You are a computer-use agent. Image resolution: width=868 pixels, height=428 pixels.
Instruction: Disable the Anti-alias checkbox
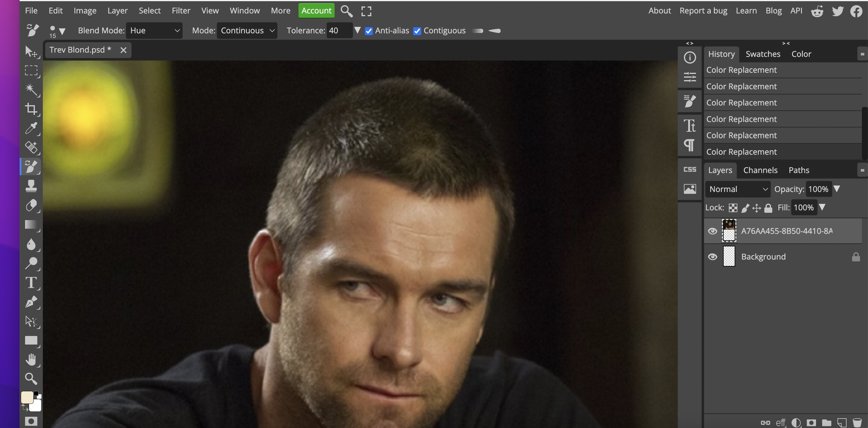[369, 31]
